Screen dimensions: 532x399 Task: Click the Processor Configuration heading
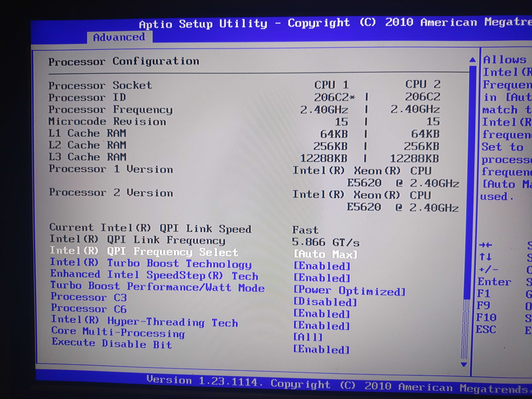pos(124,62)
